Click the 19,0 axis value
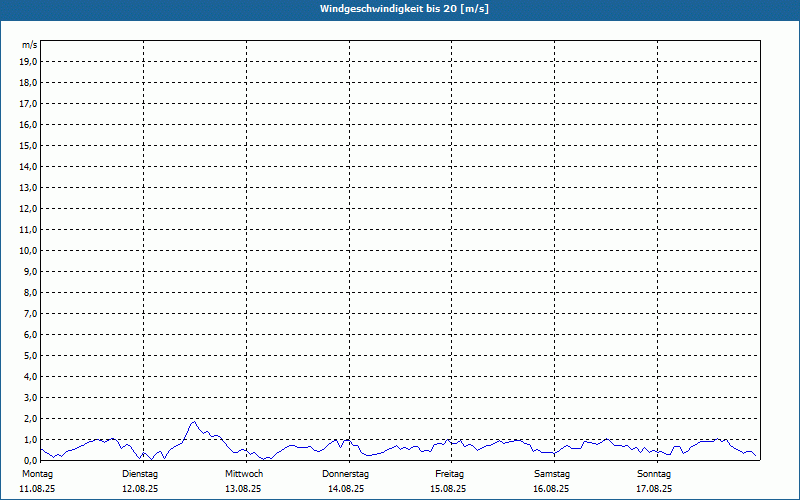800x500 pixels. tap(28, 62)
